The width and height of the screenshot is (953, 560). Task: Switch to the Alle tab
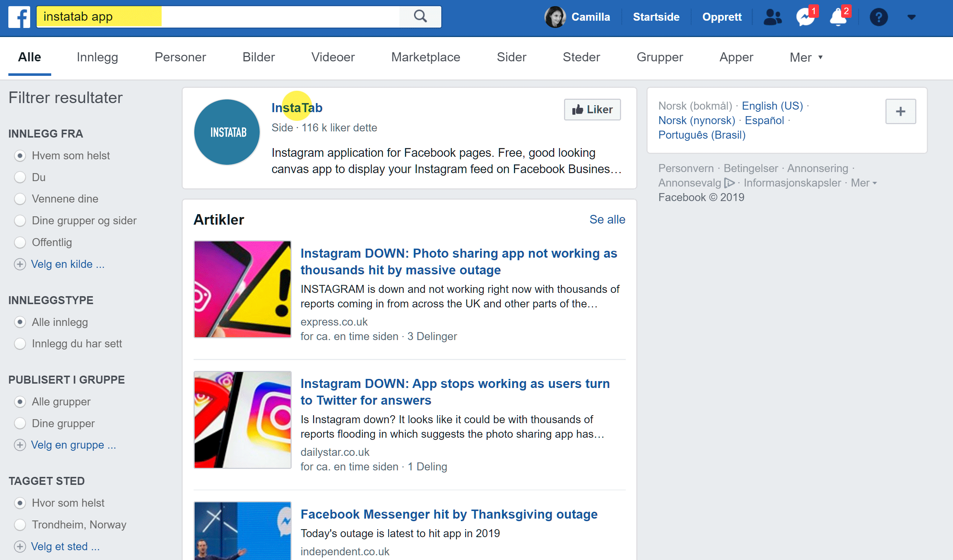tap(29, 57)
